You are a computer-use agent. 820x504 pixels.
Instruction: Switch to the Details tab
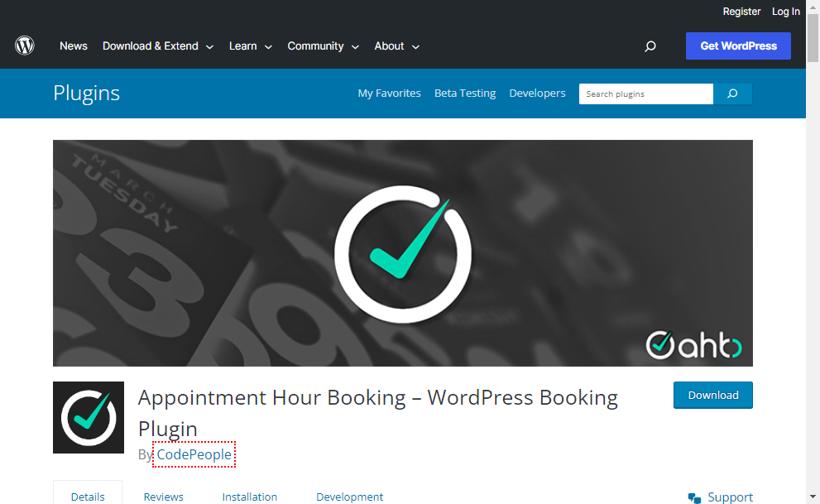click(88, 497)
